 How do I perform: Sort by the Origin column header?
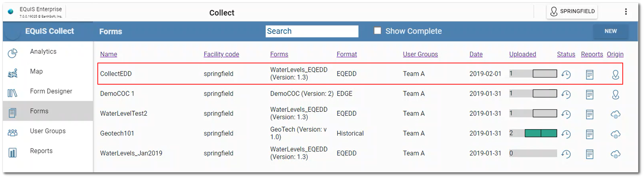pos(615,54)
